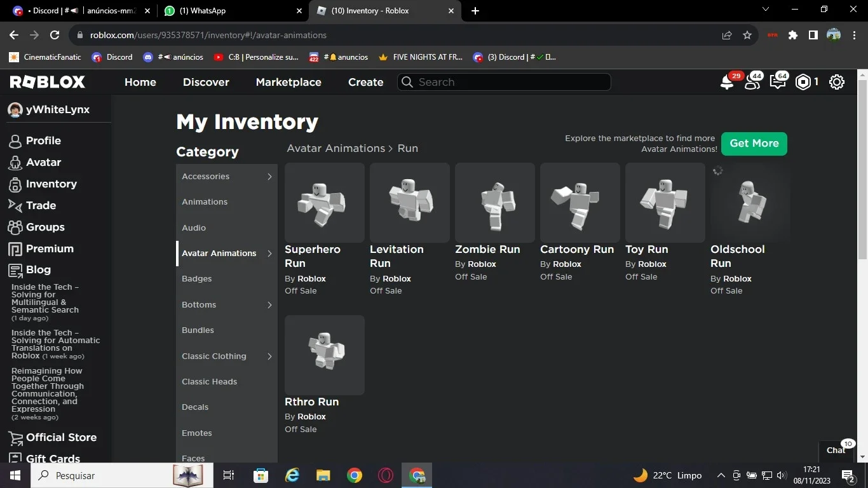The width and height of the screenshot is (868, 488).
Task: Click the share page icon in address bar
Action: tap(727, 36)
